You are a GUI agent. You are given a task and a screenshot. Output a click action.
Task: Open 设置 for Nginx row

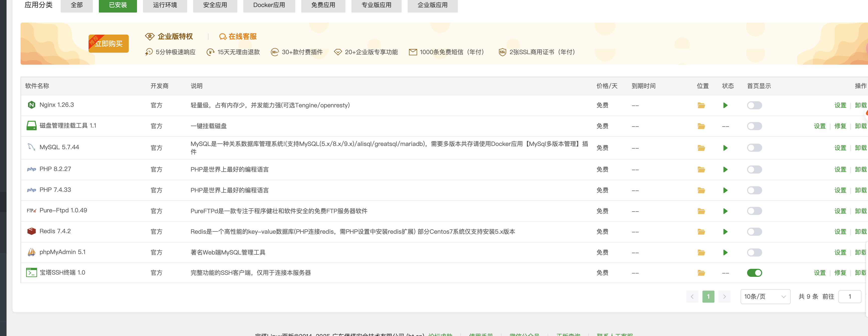pyautogui.click(x=840, y=105)
